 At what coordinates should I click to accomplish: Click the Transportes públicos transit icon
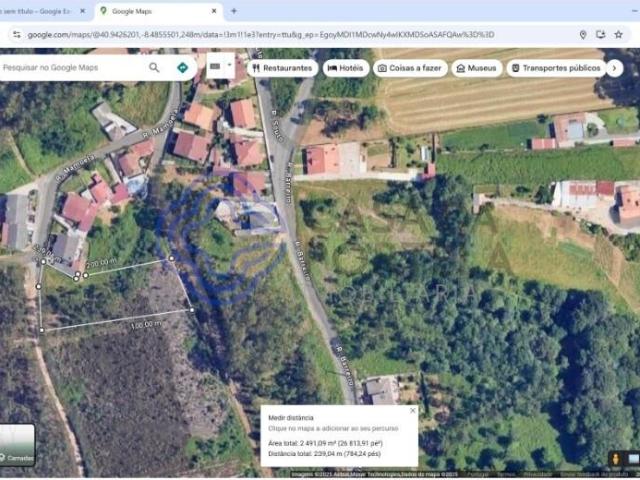[x=516, y=68]
